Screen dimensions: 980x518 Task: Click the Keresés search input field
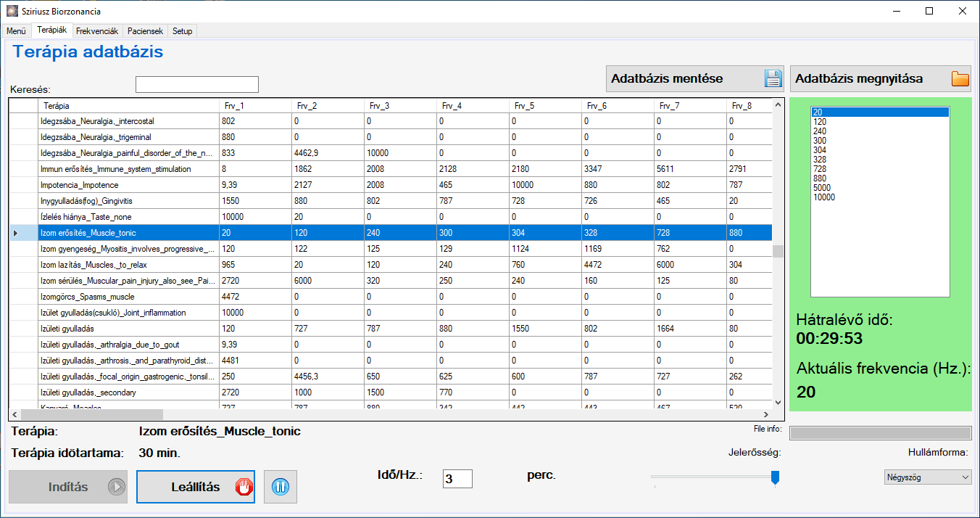(196, 85)
